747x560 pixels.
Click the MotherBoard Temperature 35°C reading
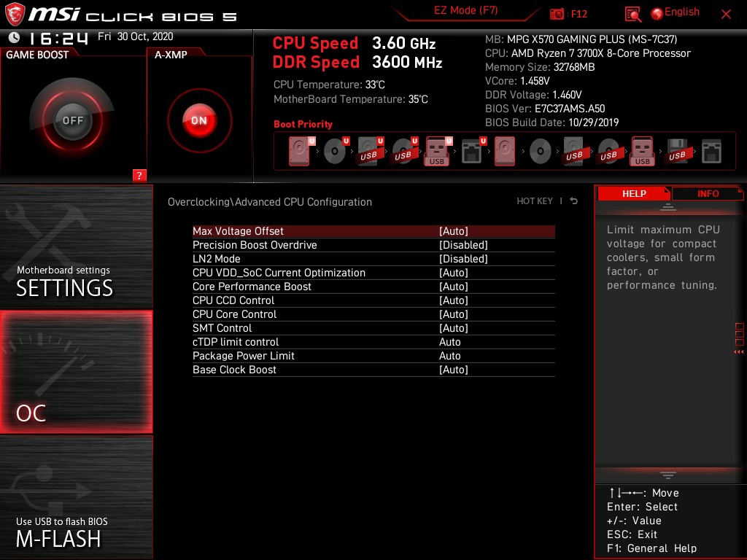tap(351, 99)
